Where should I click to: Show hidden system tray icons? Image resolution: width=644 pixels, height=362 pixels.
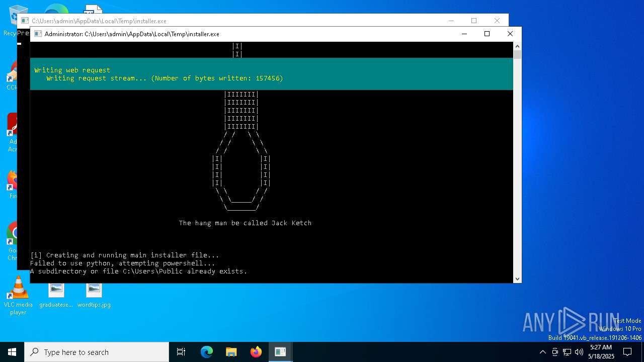542,352
